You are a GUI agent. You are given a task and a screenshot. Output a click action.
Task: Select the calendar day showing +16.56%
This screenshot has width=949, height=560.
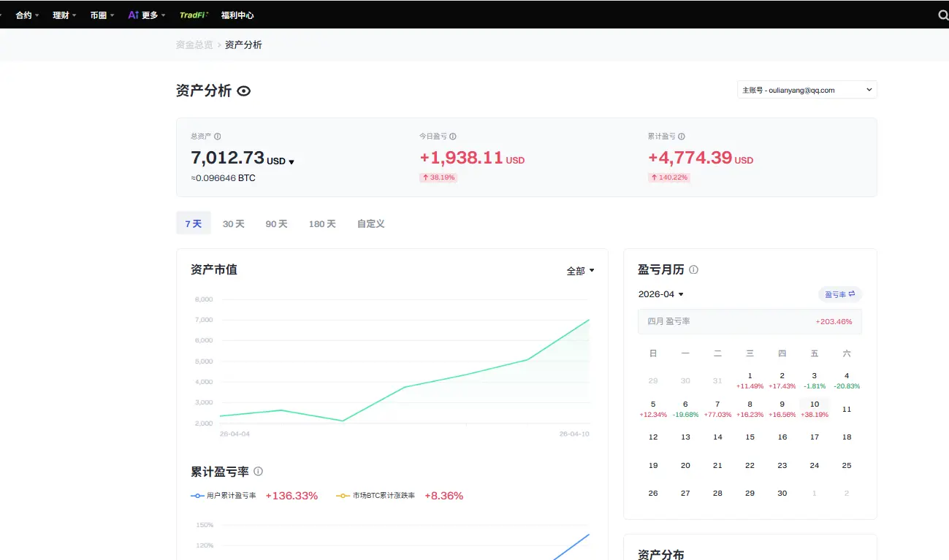782,409
